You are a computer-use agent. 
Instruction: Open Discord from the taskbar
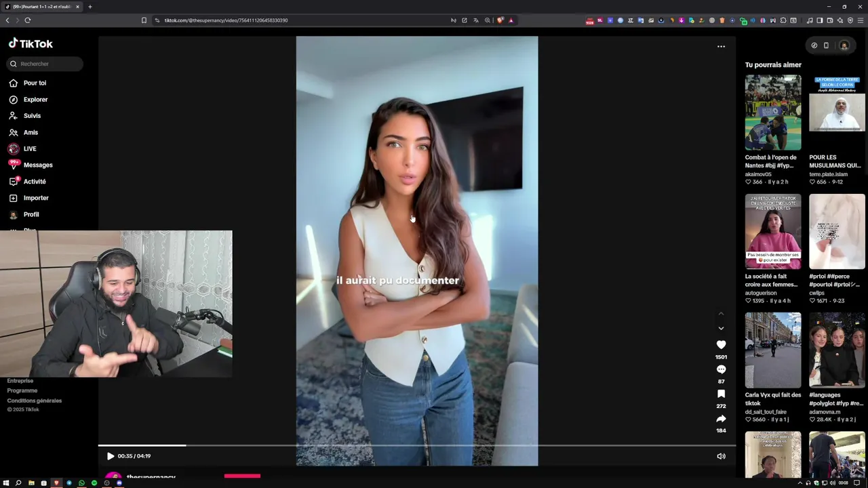[x=119, y=483]
